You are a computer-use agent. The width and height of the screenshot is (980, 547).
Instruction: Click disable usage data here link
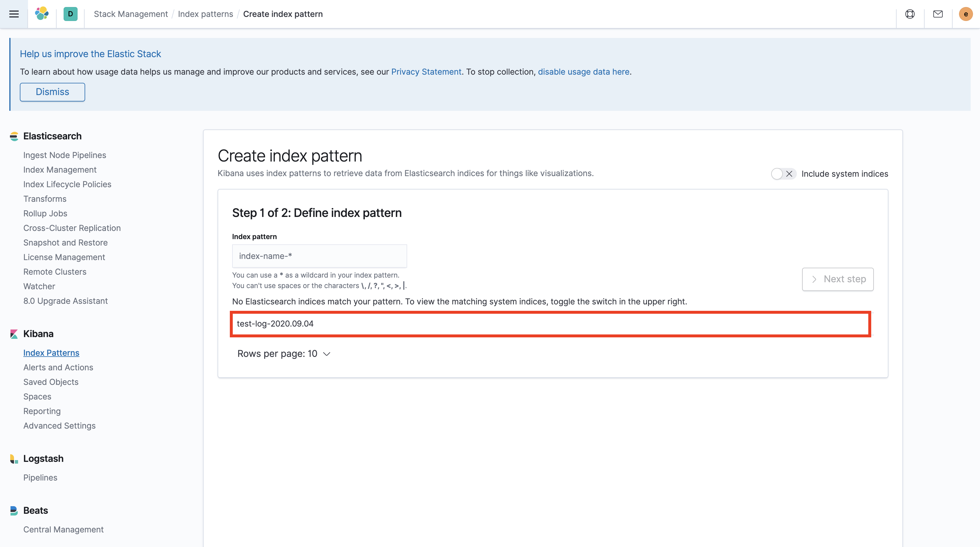point(584,71)
